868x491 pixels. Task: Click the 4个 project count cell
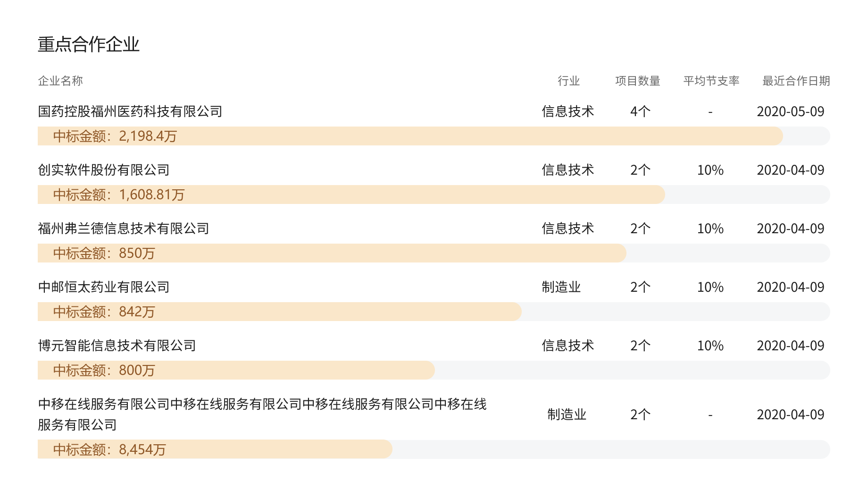[x=640, y=111]
